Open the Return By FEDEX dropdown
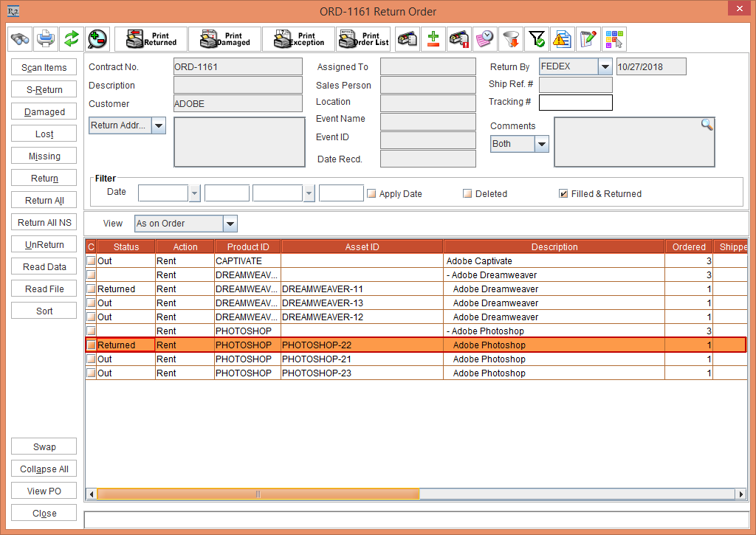756x535 pixels. pyautogui.click(x=605, y=67)
